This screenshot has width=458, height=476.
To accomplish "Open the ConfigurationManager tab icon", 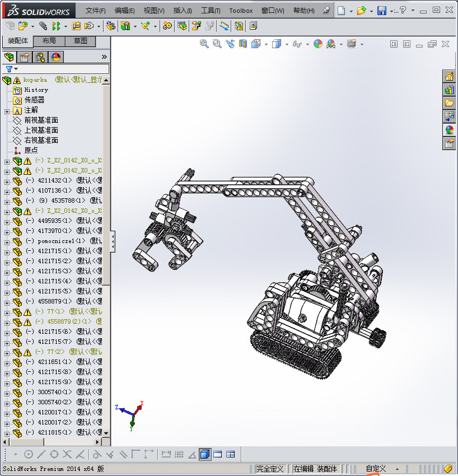I will tap(40, 57).
